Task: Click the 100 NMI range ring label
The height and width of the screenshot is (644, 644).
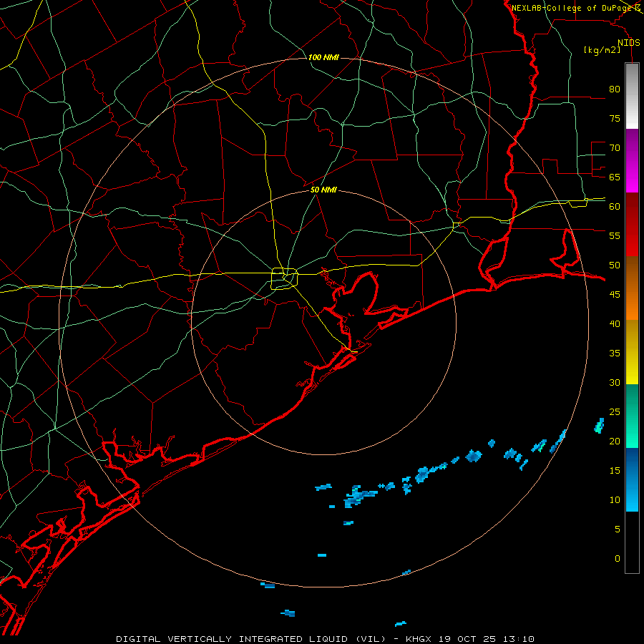Action: [323, 57]
